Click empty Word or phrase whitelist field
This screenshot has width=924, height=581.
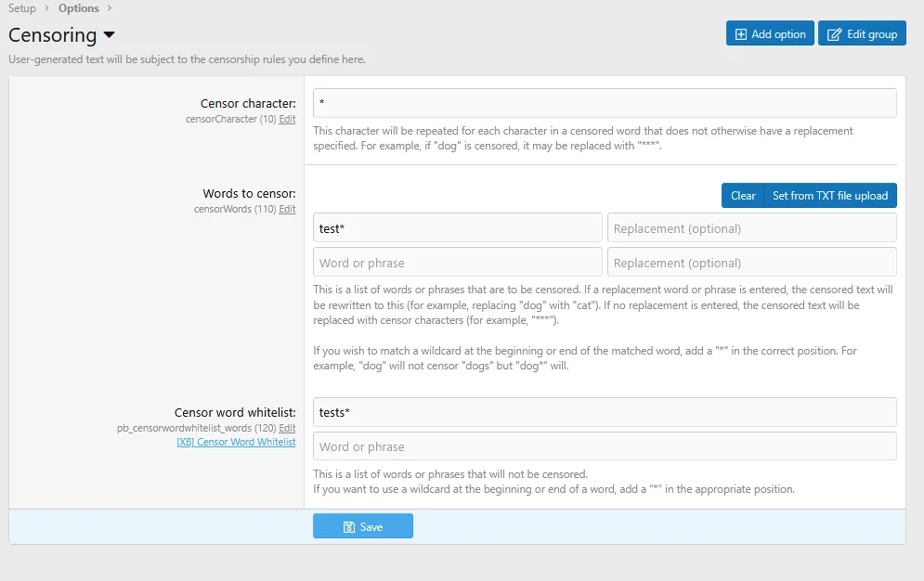(605, 446)
